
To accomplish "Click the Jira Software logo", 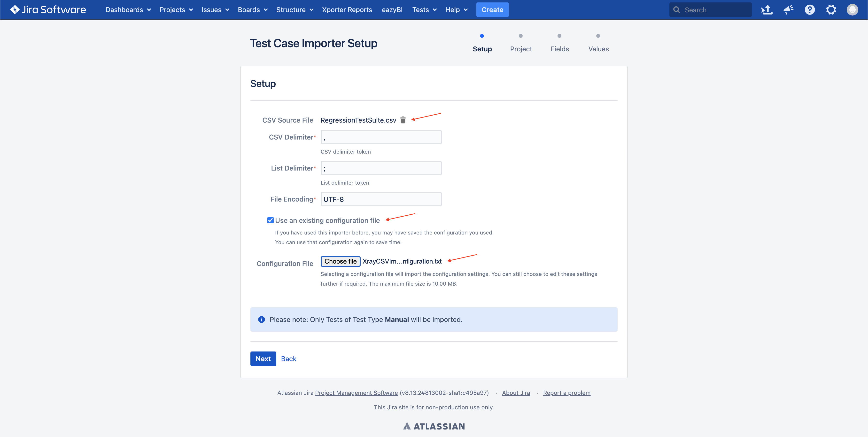I will tap(48, 10).
